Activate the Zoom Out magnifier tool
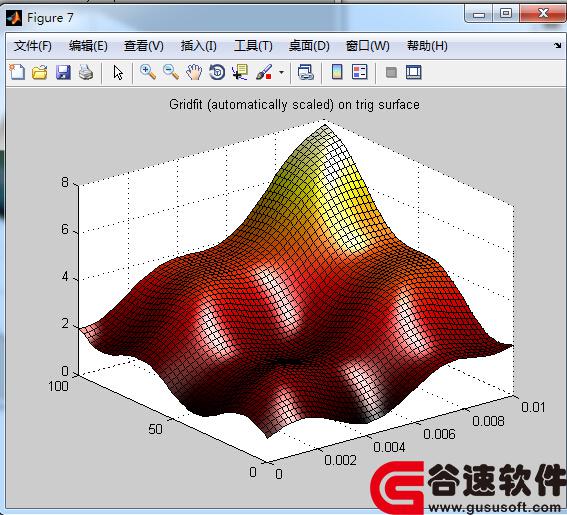 171,72
